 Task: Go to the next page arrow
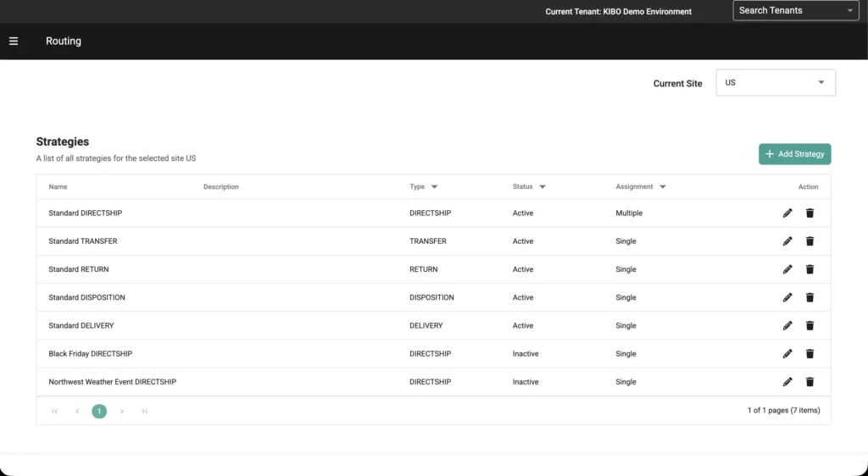pyautogui.click(x=122, y=411)
